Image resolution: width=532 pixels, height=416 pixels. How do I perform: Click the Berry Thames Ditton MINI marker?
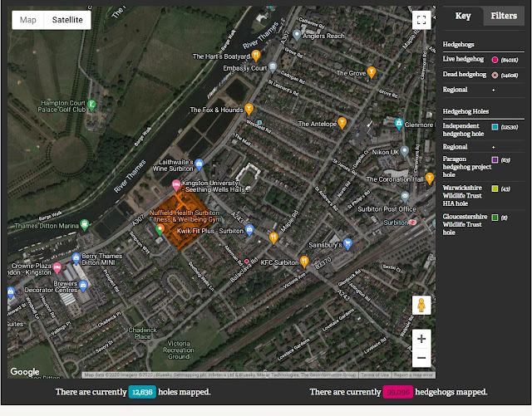[76, 258]
